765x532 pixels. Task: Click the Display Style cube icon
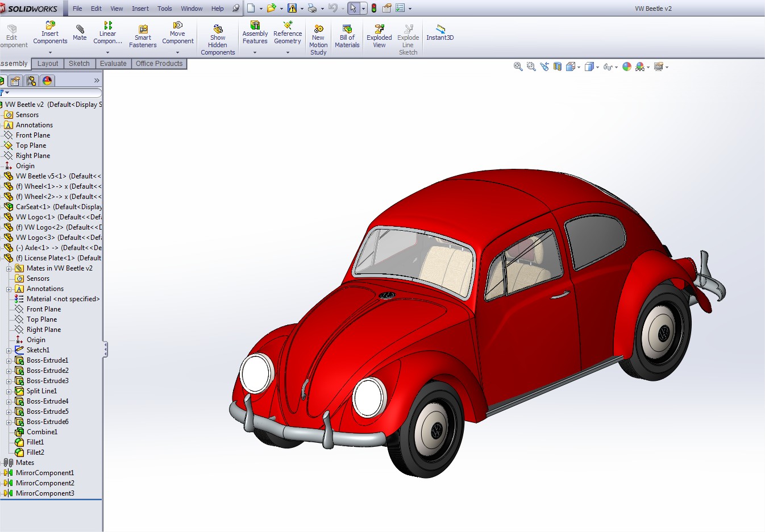coord(589,66)
